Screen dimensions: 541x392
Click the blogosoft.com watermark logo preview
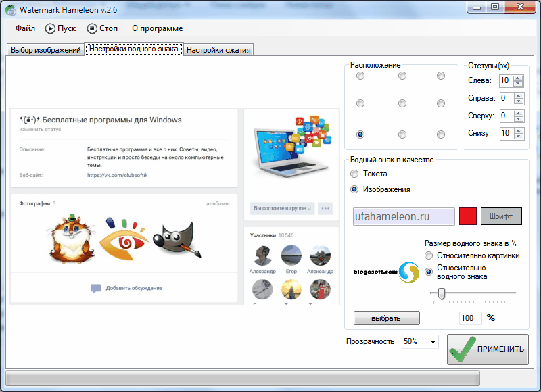pos(386,272)
